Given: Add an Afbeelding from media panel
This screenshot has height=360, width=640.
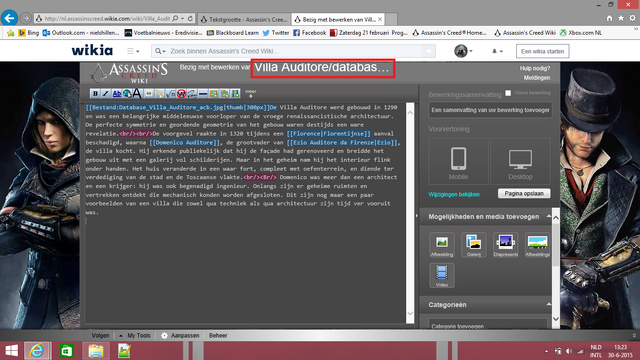Looking at the screenshot, I should point(442,245).
